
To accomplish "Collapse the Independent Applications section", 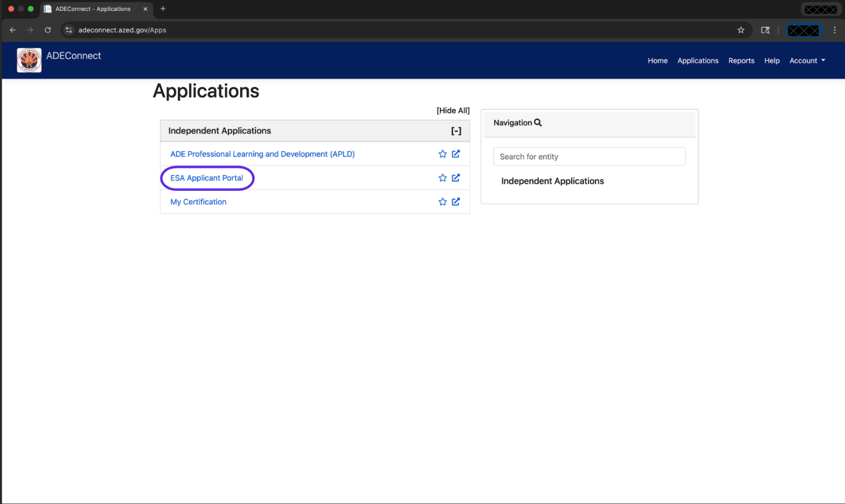I will tap(456, 131).
